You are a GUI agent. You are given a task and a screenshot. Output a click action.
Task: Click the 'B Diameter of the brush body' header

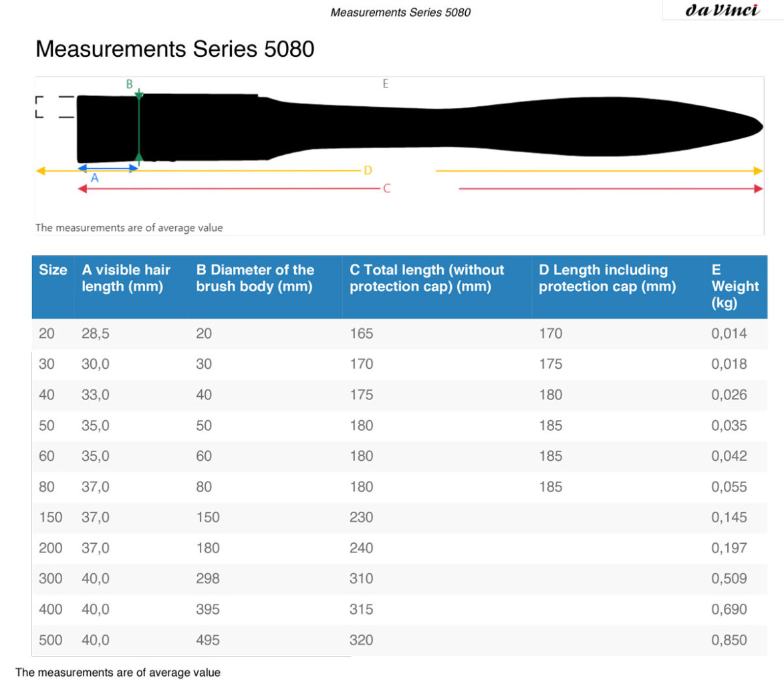tap(255, 278)
